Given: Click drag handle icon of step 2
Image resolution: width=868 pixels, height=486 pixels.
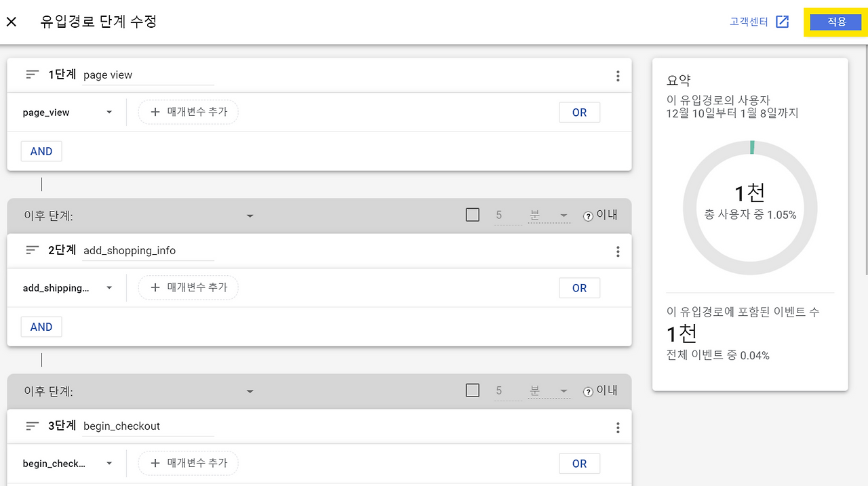Looking at the screenshot, I should point(33,251).
